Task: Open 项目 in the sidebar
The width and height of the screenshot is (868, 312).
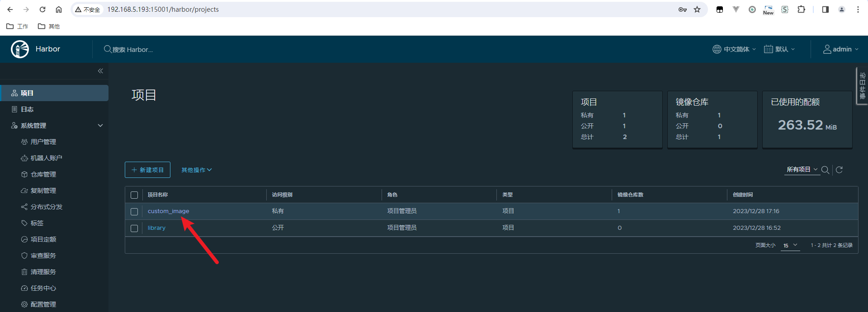Action: point(54,93)
